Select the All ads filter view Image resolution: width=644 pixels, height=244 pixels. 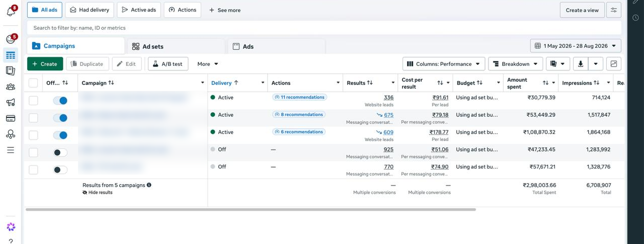(x=45, y=10)
